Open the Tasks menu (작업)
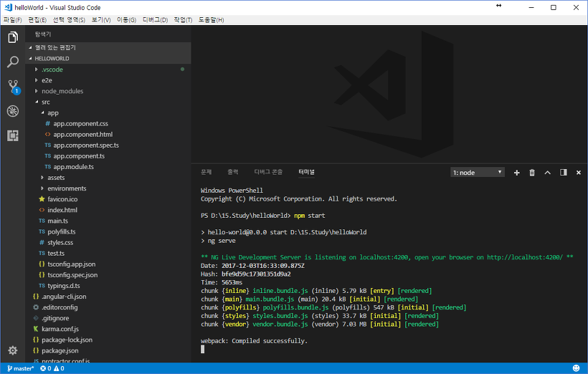This screenshot has height=374, width=588. [183, 20]
